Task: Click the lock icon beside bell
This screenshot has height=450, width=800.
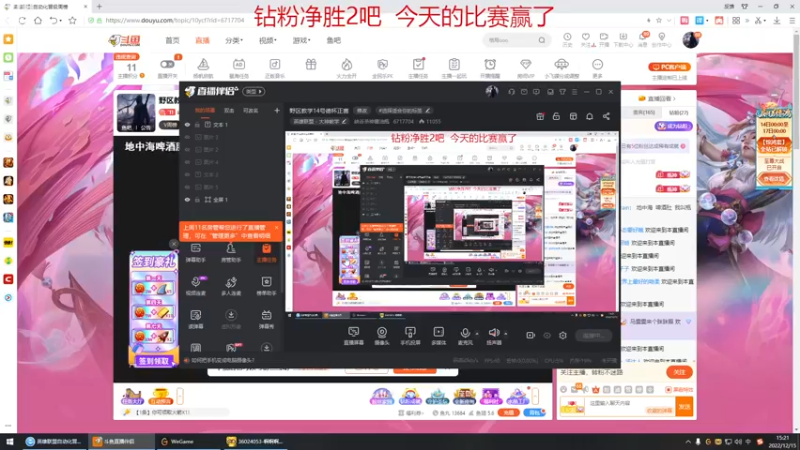Action: (x=556, y=116)
